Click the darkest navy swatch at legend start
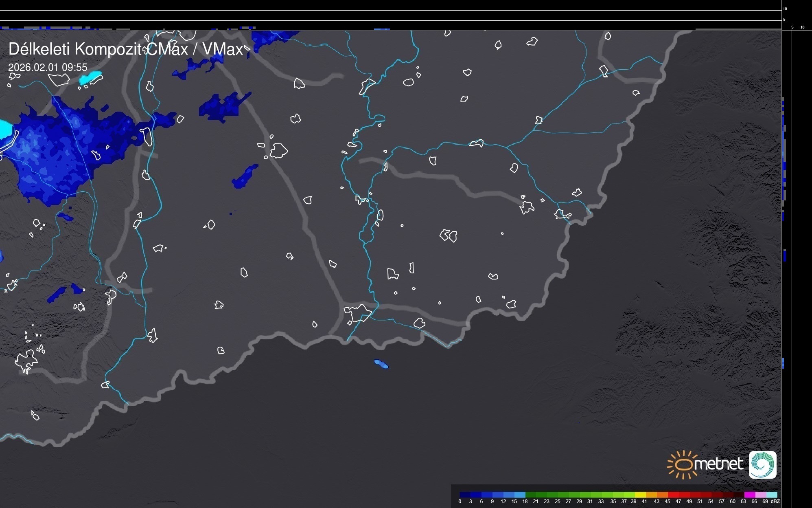The width and height of the screenshot is (812, 508). [465, 495]
